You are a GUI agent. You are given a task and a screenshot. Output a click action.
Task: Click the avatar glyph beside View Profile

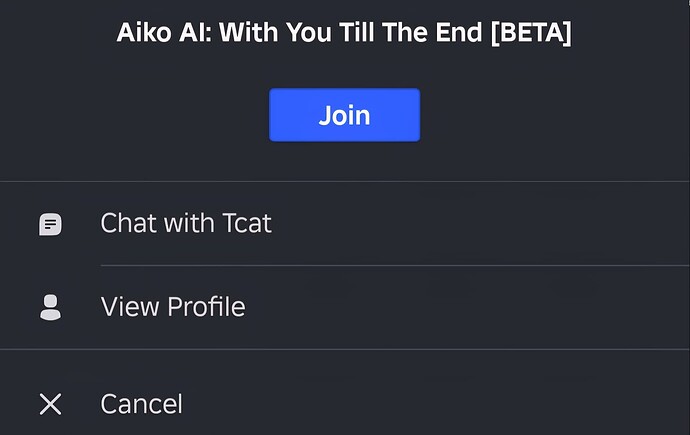pyautogui.click(x=50, y=307)
